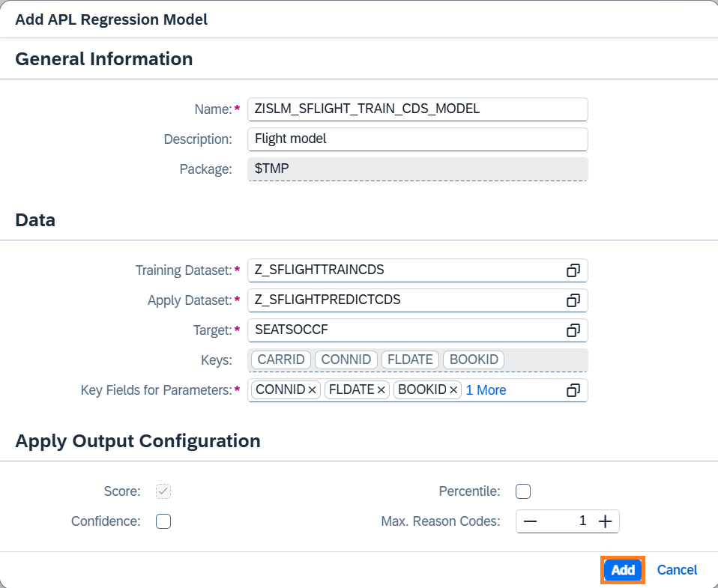
Task: Open value help for Key Fields for Parameters
Action: 573,390
